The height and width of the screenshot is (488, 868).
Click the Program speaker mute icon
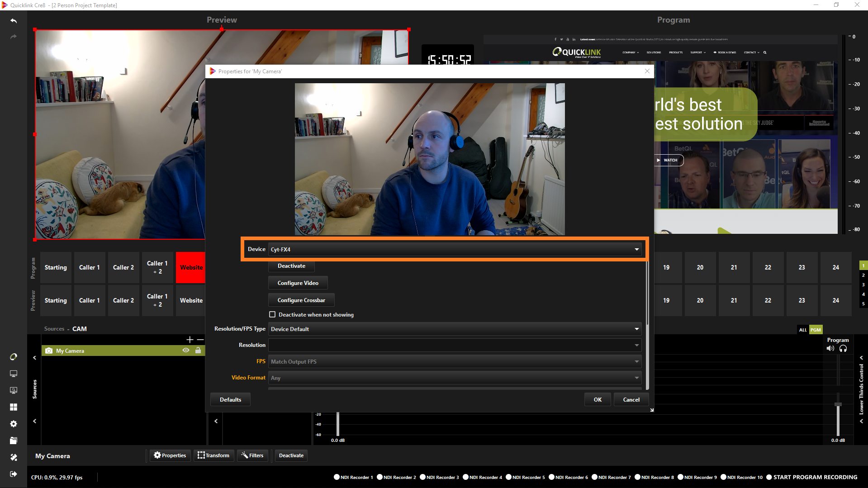[x=830, y=349]
